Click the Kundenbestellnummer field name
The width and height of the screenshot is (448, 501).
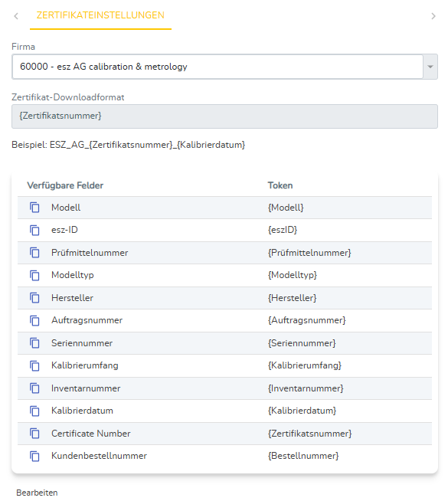tap(99, 456)
